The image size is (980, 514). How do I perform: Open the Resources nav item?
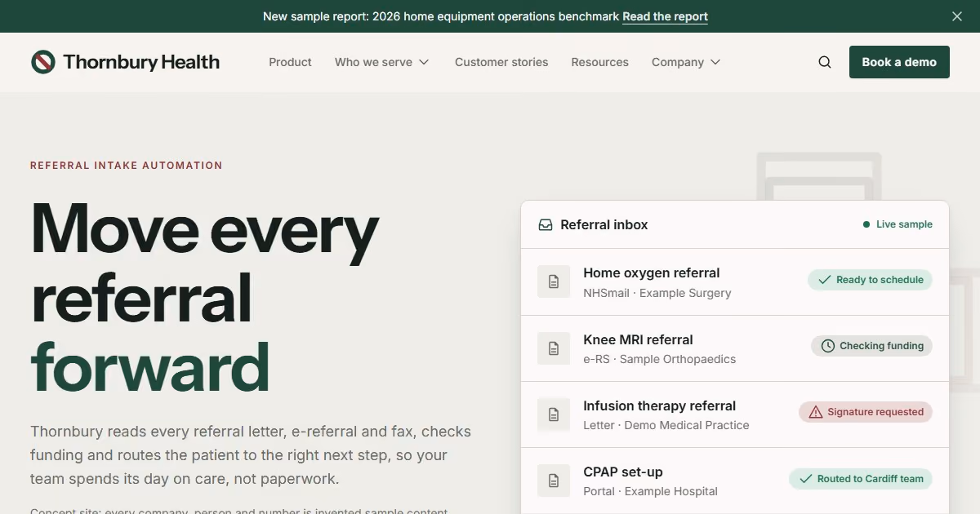[600, 62]
